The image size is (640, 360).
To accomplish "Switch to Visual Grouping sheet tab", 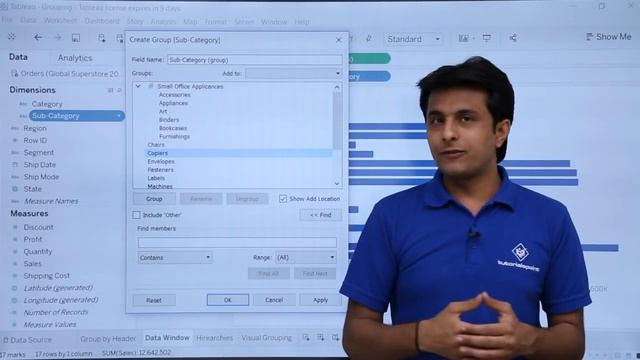I will (x=267, y=338).
